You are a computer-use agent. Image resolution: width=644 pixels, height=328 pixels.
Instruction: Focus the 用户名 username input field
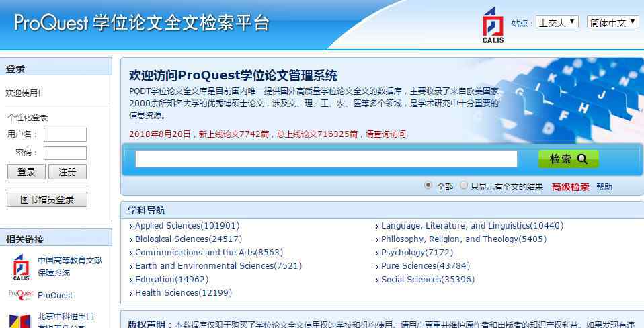[x=65, y=134]
